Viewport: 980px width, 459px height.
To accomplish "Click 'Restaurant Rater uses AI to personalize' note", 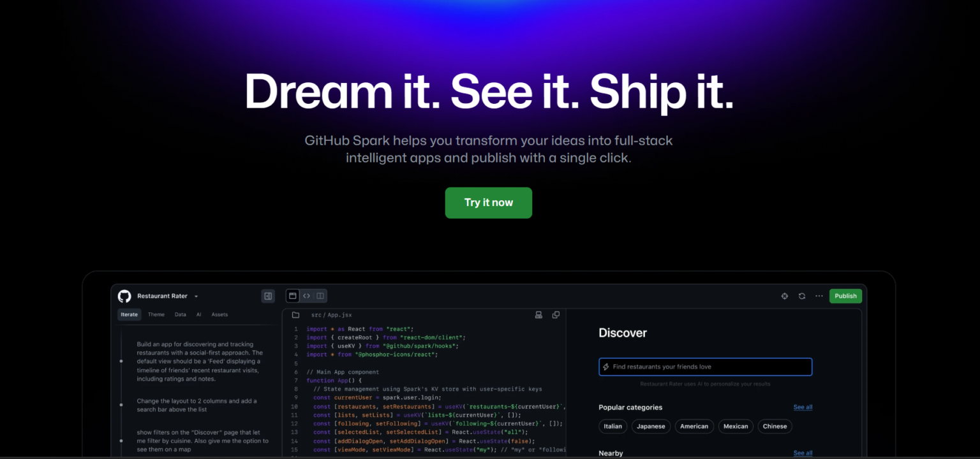I will [705, 384].
